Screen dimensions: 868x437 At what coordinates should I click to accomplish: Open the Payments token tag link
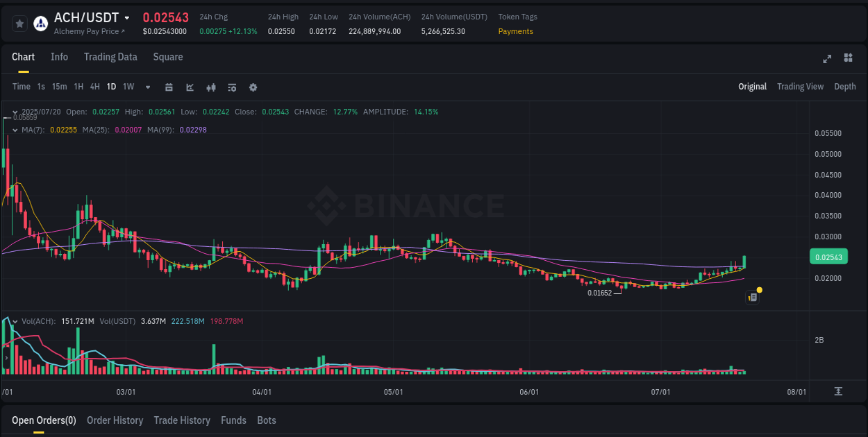(515, 31)
